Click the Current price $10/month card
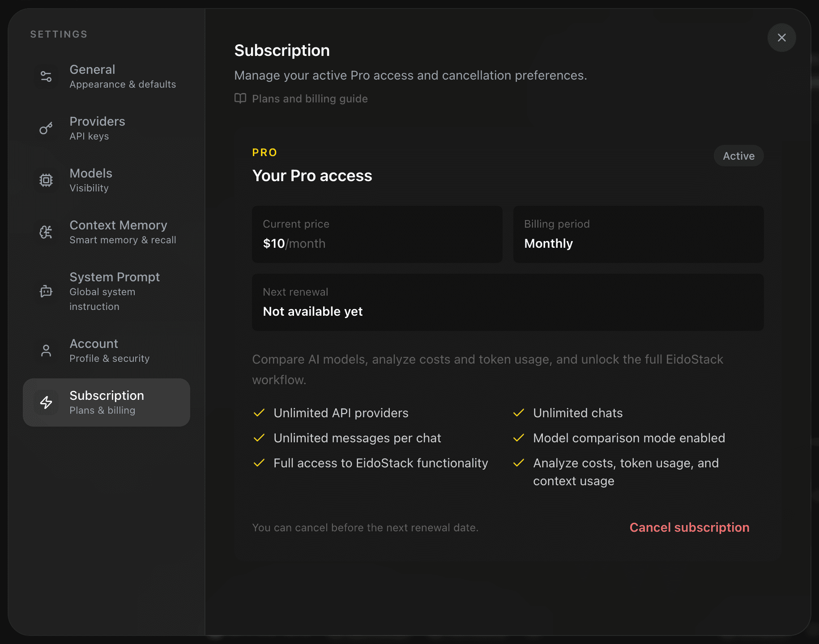819x644 pixels. click(377, 234)
